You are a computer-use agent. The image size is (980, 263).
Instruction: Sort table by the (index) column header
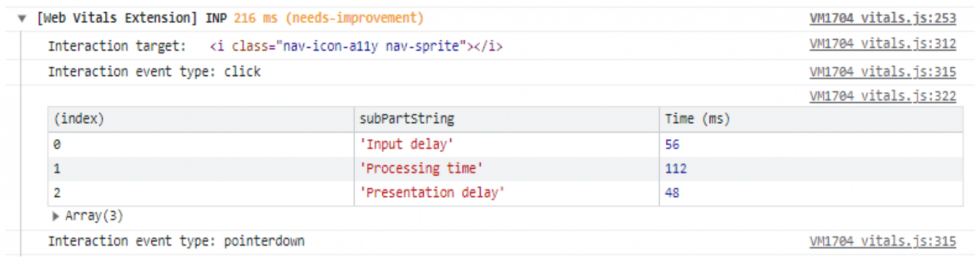click(x=79, y=119)
